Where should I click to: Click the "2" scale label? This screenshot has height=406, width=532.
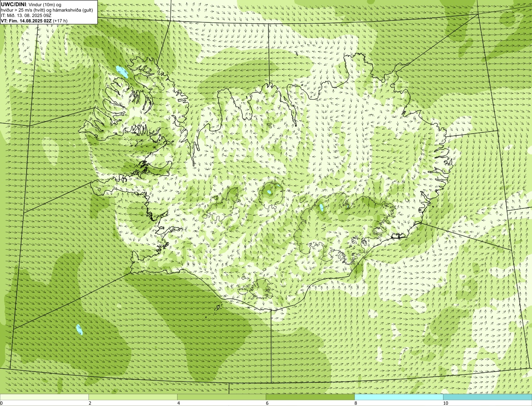tap(90, 403)
